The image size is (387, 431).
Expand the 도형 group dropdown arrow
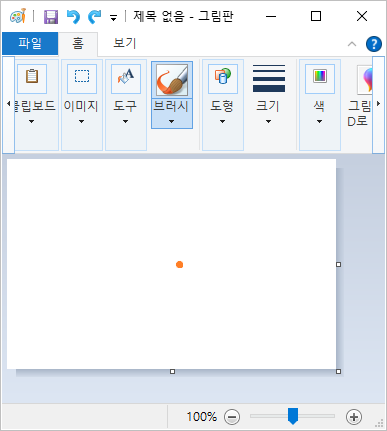222,122
